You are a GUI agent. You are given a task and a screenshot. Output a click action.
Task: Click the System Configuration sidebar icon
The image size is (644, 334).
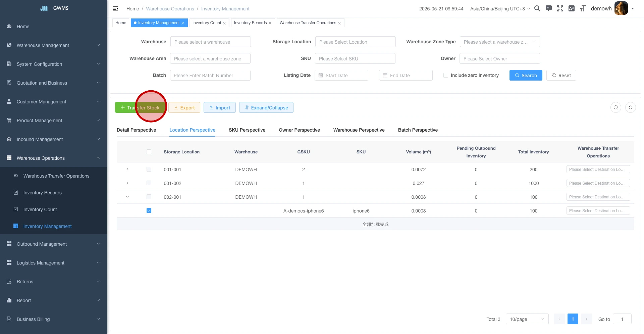pos(9,64)
